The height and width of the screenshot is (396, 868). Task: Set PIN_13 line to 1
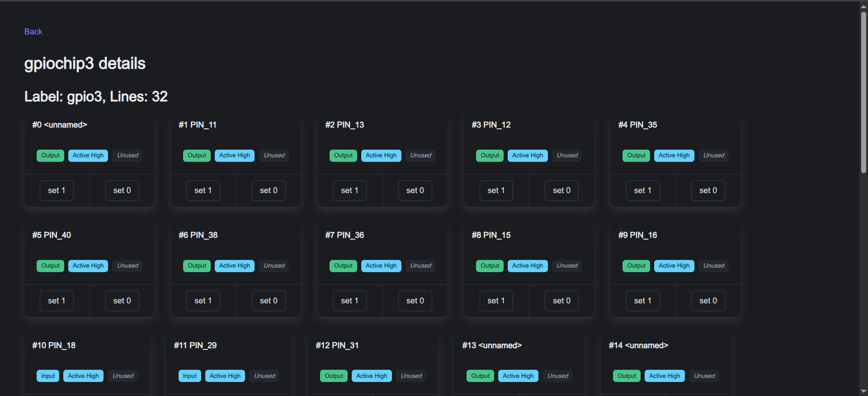point(349,190)
